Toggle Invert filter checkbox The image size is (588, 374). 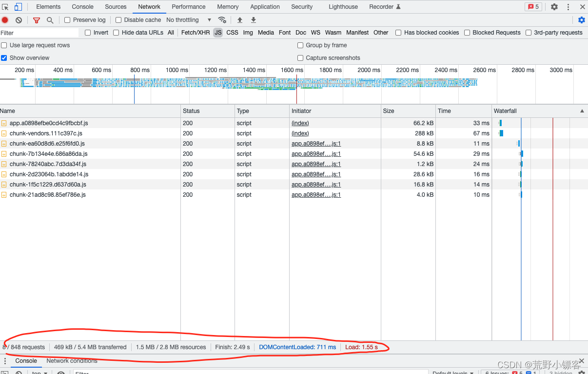[88, 33]
